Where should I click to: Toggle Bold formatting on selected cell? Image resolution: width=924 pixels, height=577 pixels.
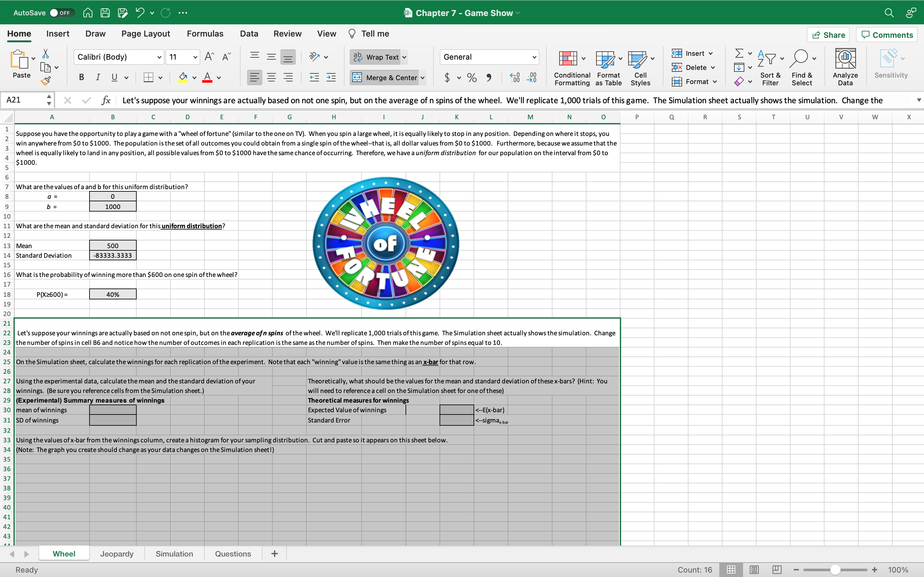pyautogui.click(x=81, y=78)
